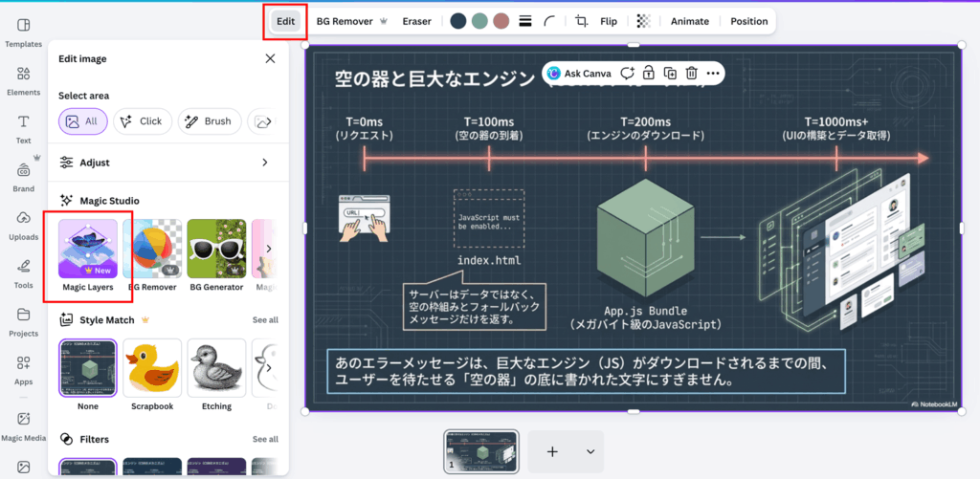The width and height of the screenshot is (980, 479).
Task: Open the transparency checkerboard icon
Action: [x=643, y=21]
